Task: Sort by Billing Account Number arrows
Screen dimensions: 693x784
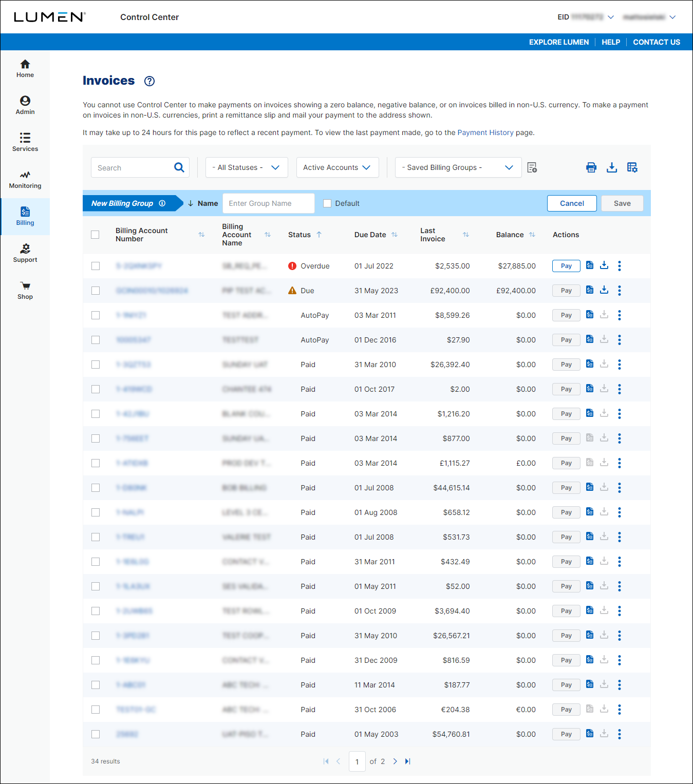Action: 201,235
